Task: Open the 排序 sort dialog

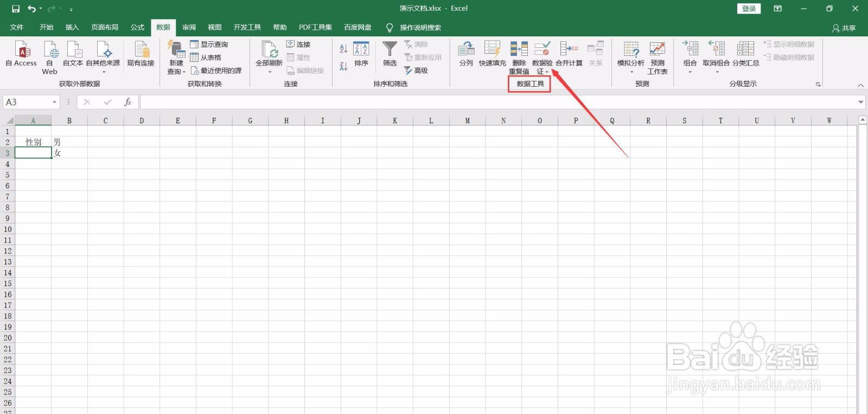Action: coord(361,54)
